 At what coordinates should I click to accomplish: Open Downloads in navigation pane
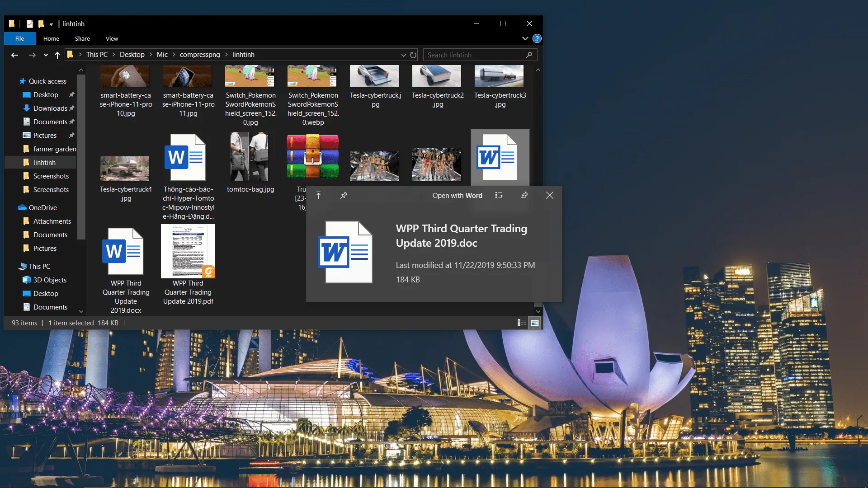pos(50,108)
